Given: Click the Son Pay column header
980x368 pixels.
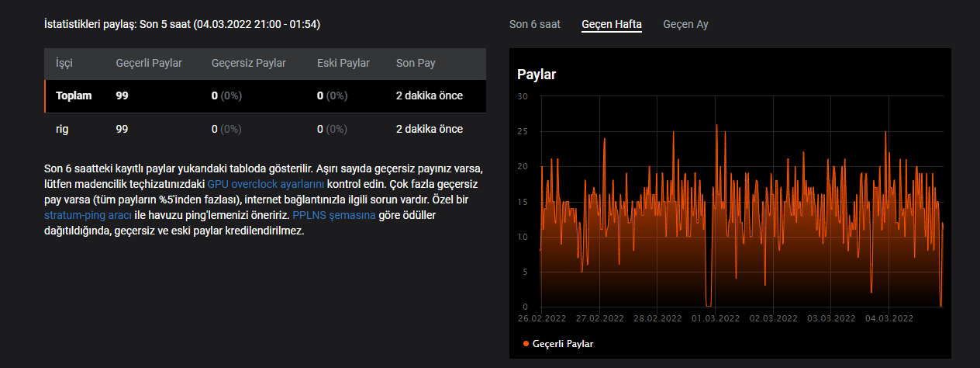Looking at the screenshot, I should (x=416, y=63).
